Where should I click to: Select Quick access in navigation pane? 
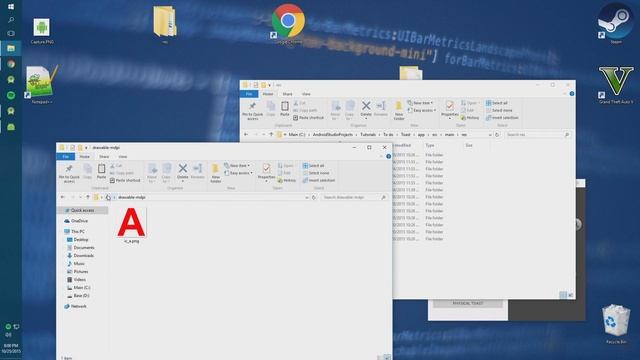(x=82, y=210)
